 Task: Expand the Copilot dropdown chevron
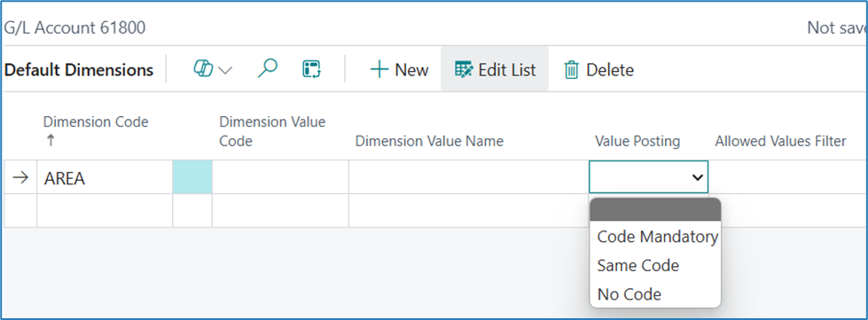[x=225, y=70]
